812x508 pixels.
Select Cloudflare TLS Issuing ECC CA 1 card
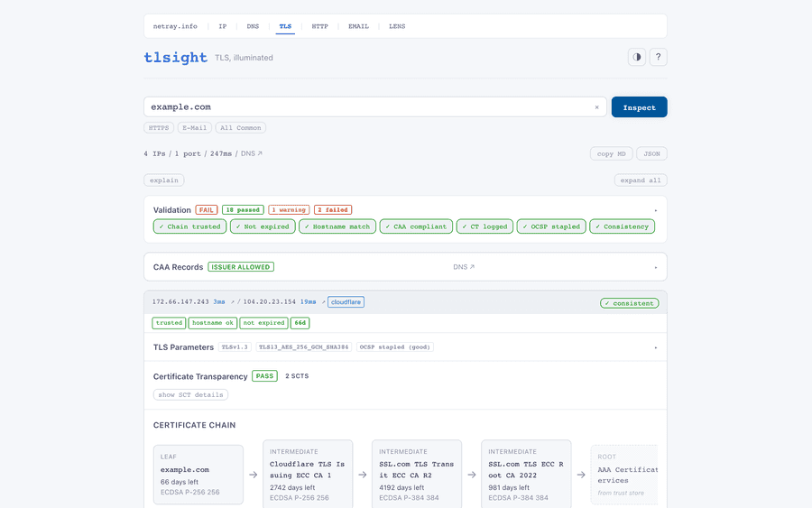tap(308, 475)
